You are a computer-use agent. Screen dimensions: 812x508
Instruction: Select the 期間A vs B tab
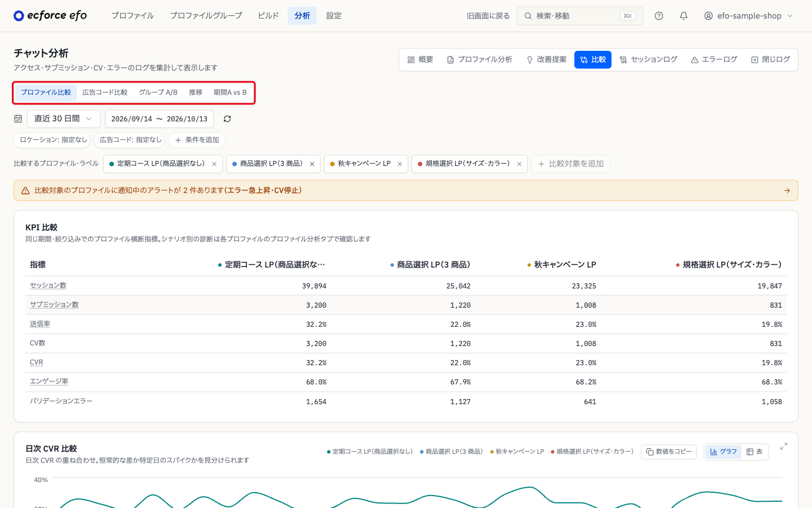tap(230, 93)
